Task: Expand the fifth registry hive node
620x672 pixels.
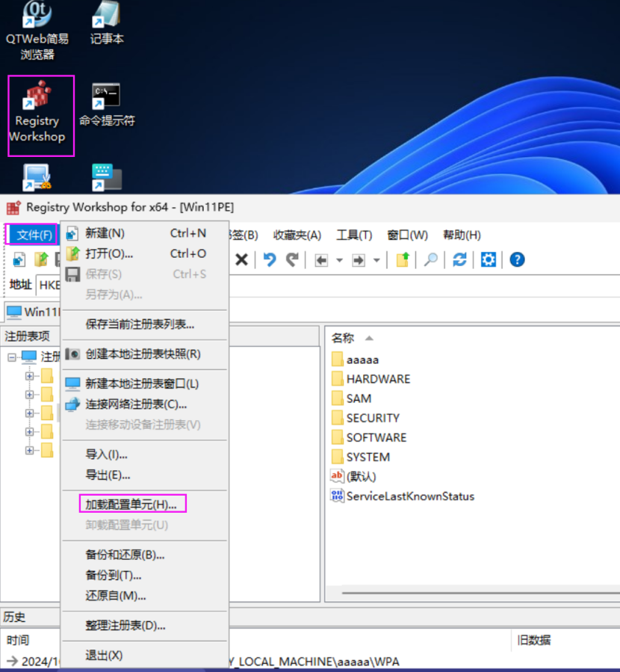Action: (x=30, y=450)
